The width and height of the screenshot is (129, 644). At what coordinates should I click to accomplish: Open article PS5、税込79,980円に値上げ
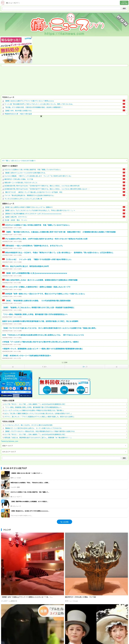27,266
